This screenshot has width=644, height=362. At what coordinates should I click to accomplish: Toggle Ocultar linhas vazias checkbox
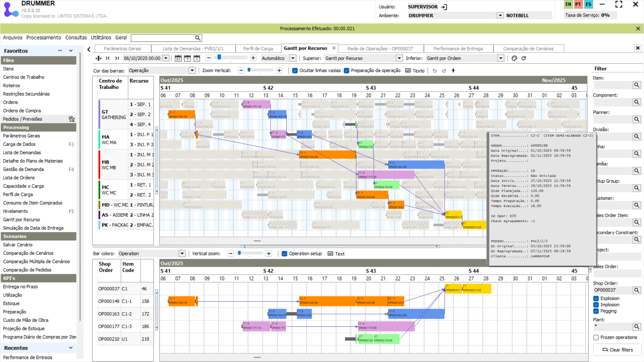pyautogui.click(x=295, y=71)
